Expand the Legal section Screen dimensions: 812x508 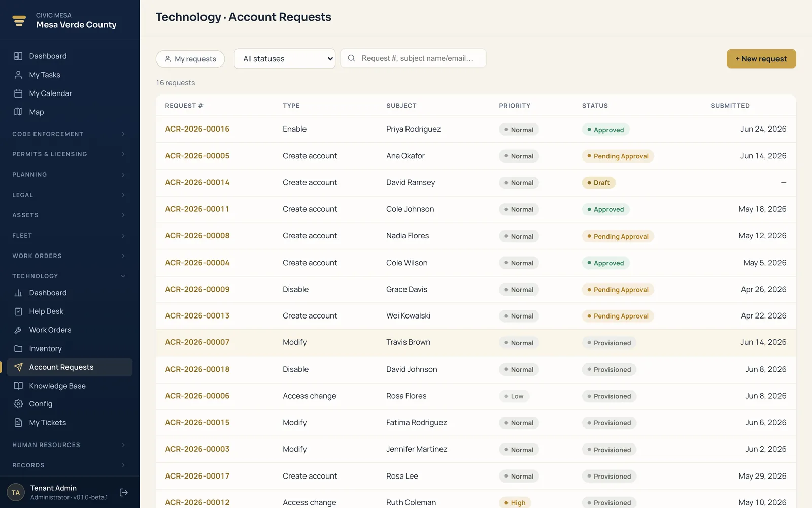[x=70, y=195]
